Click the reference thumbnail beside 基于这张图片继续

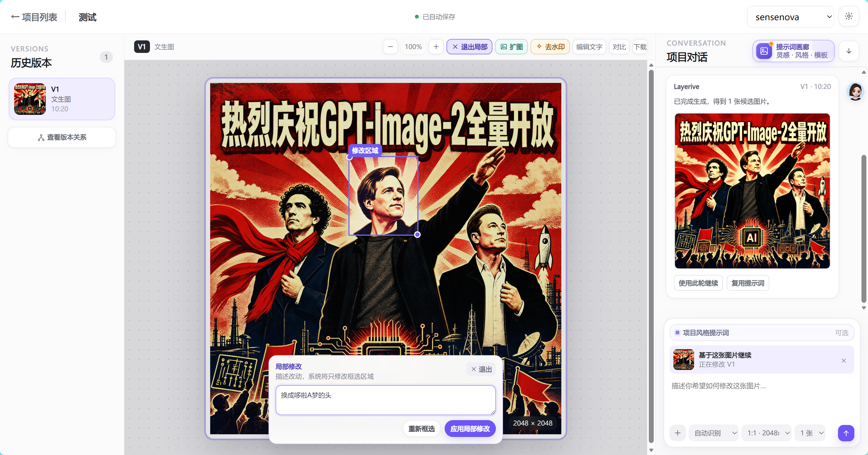[x=683, y=359]
